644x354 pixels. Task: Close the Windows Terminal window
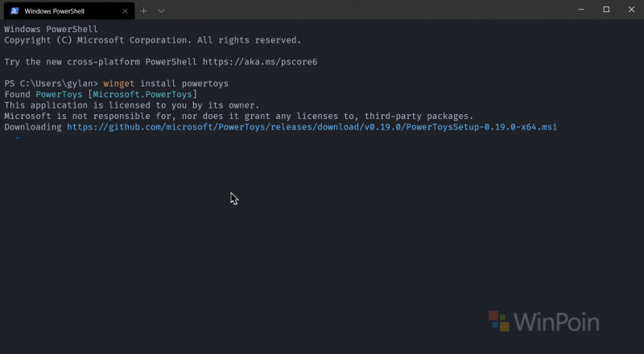(631, 10)
